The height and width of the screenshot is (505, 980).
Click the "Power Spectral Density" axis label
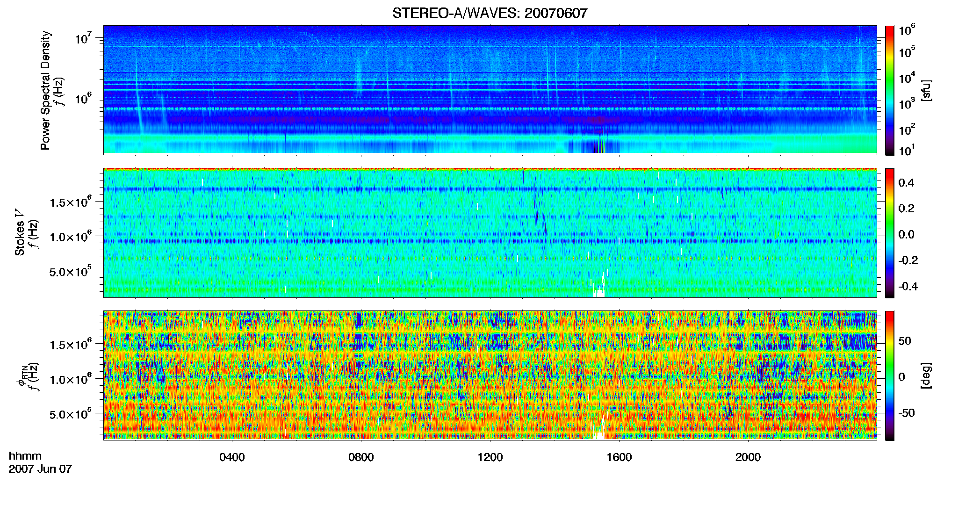(45, 90)
